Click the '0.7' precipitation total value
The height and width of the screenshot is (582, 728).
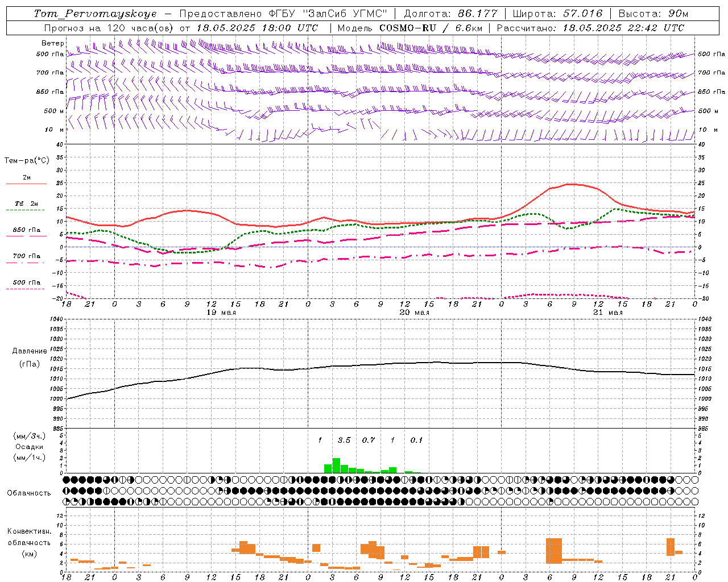click(x=369, y=440)
